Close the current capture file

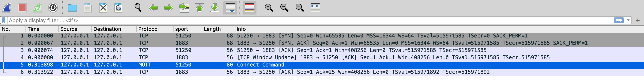103,8
